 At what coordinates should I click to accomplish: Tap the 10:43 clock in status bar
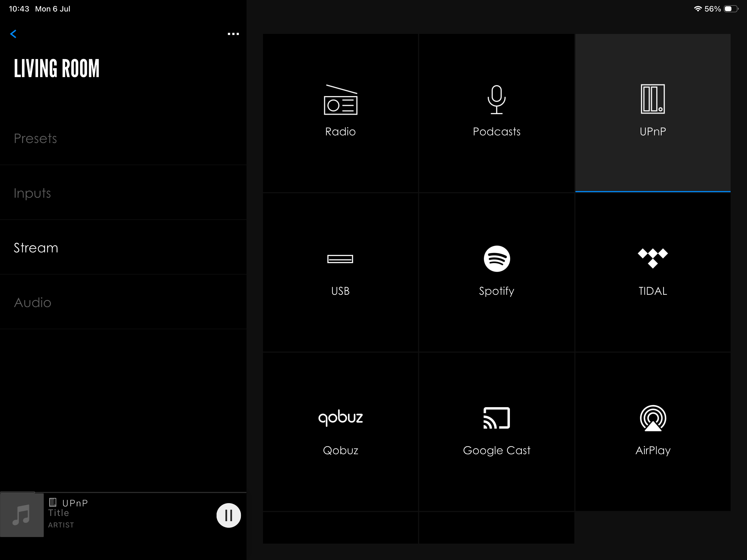[19, 9]
